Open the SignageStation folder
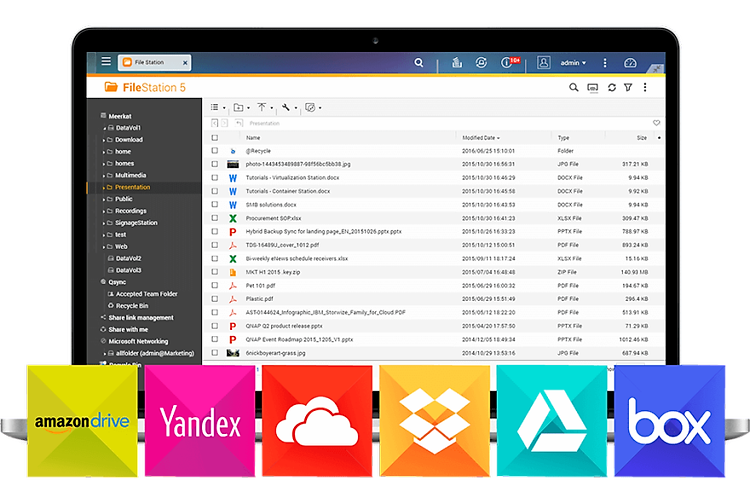The image size is (750, 486). (x=136, y=223)
